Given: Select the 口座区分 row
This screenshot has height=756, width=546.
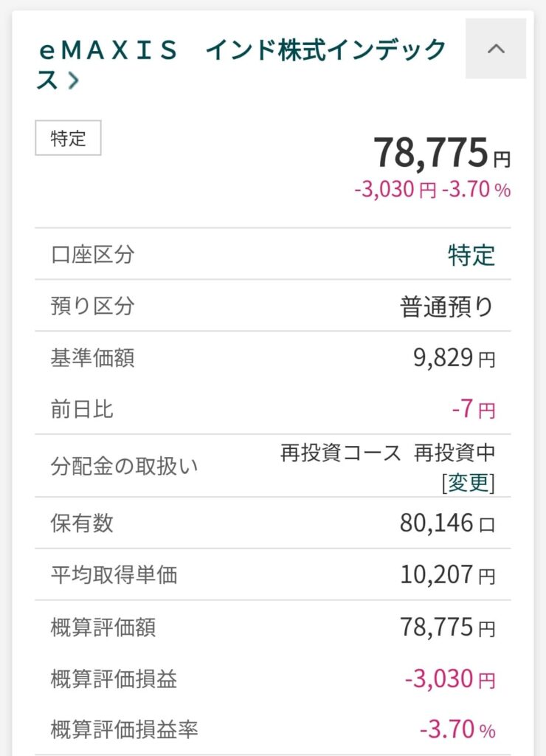Looking at the screenshot, I should (273, 254).
